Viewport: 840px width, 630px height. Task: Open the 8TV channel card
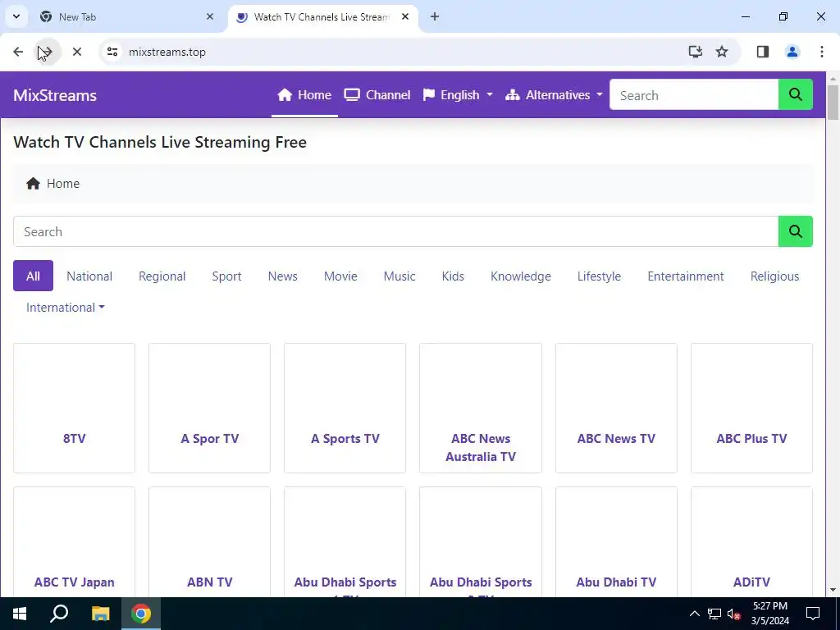point(74,409)
